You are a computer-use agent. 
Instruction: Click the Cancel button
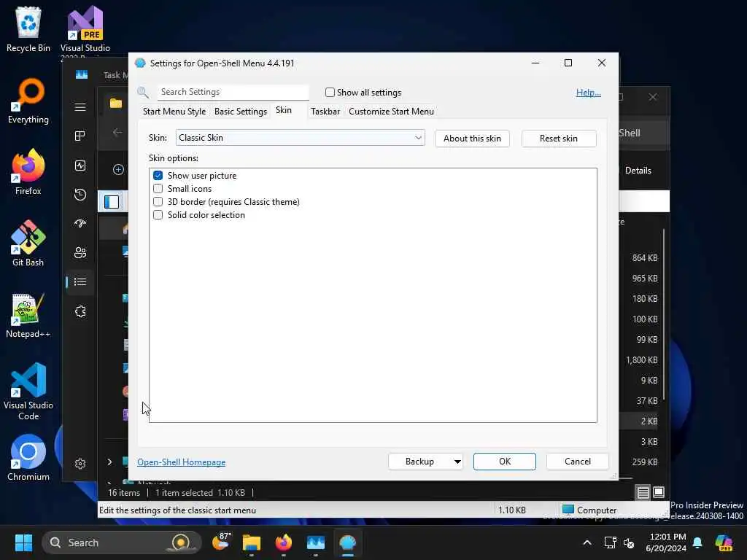pos(578,462)
